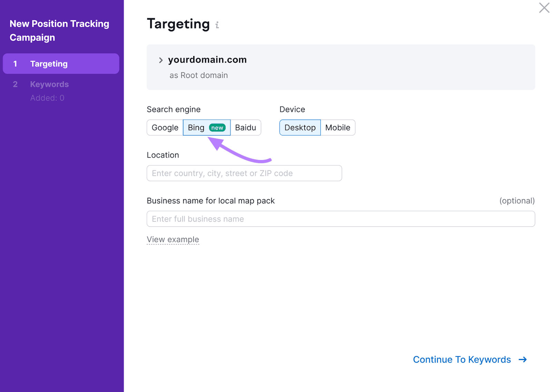Click the '(optional)' label near business name
The image size is (552, 392).
click(x=517, y=201)
